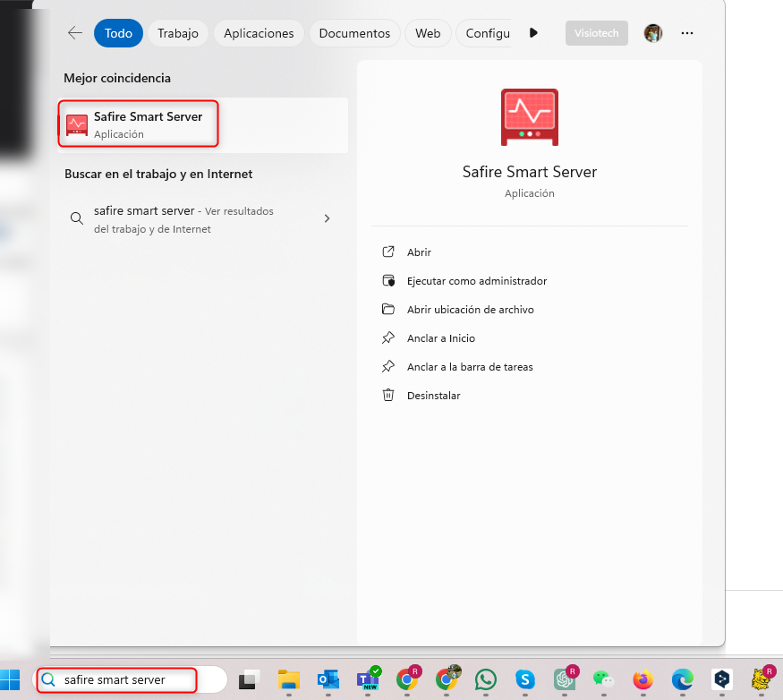The width and height of the screenshot is (783, 700).
Task: Click the pin icon for taskbar pinning
Action: point(388,366)
